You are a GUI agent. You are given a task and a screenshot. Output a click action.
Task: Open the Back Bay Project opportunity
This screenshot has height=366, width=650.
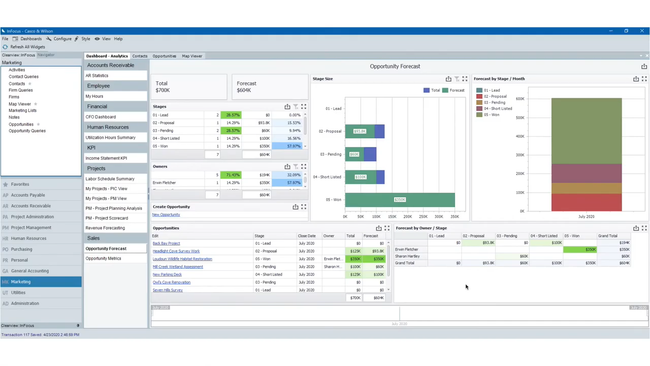[x=166, y=243]
